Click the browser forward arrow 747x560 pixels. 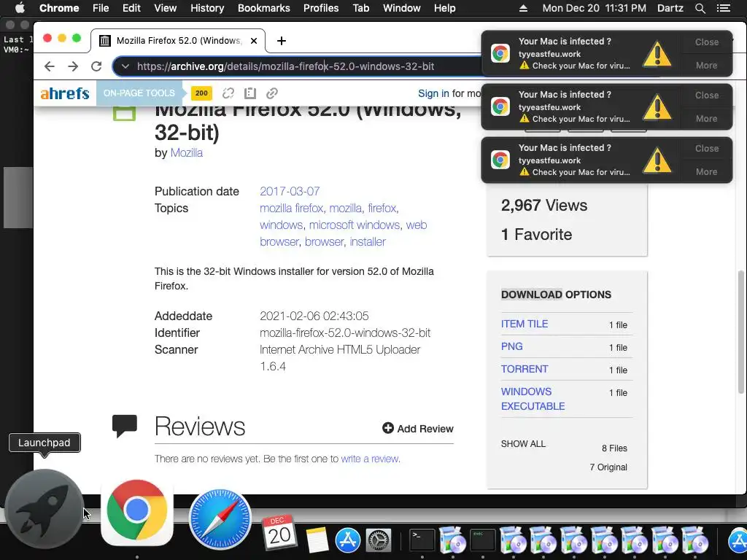point(73,66)
